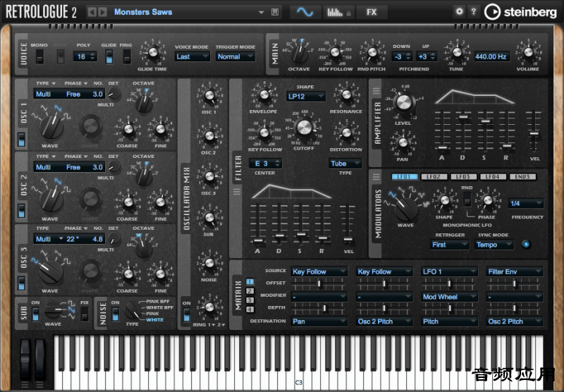
Task: Open the LFO Frequency dropdown 1/4
Action: tap(525, 204)
